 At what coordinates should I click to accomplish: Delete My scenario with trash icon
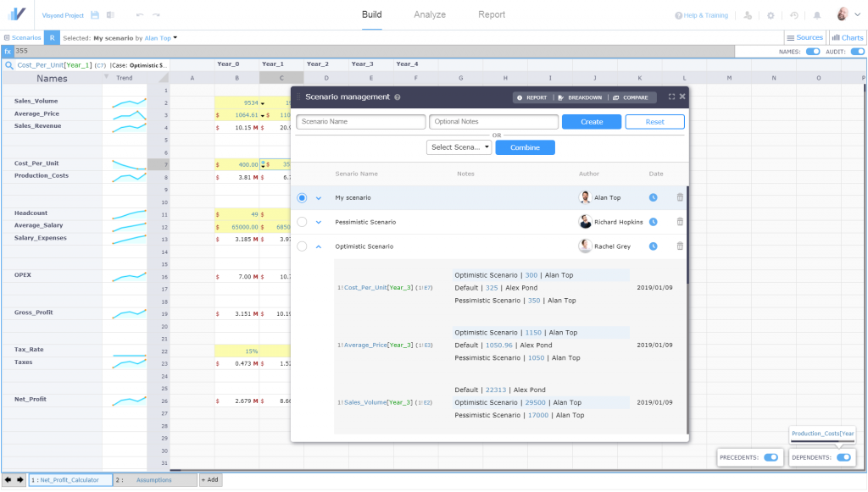pos(680,196)
